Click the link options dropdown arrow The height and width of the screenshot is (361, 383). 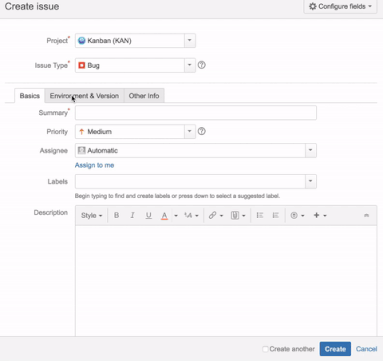tap(221, 216)
